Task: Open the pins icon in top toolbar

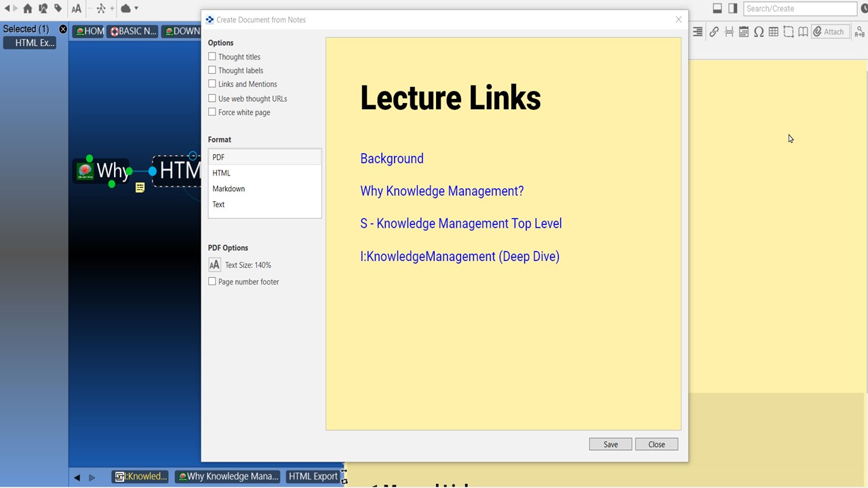Action: (x=43, y=9)
